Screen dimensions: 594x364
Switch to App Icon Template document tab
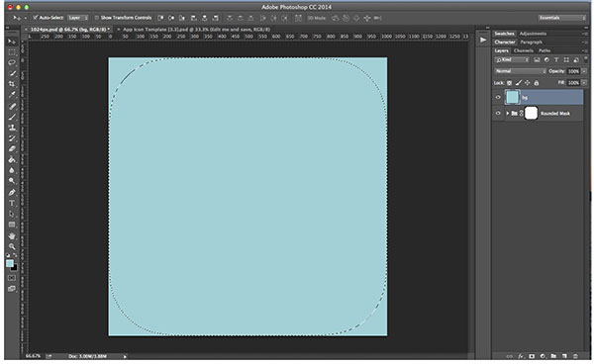[195, 29]
